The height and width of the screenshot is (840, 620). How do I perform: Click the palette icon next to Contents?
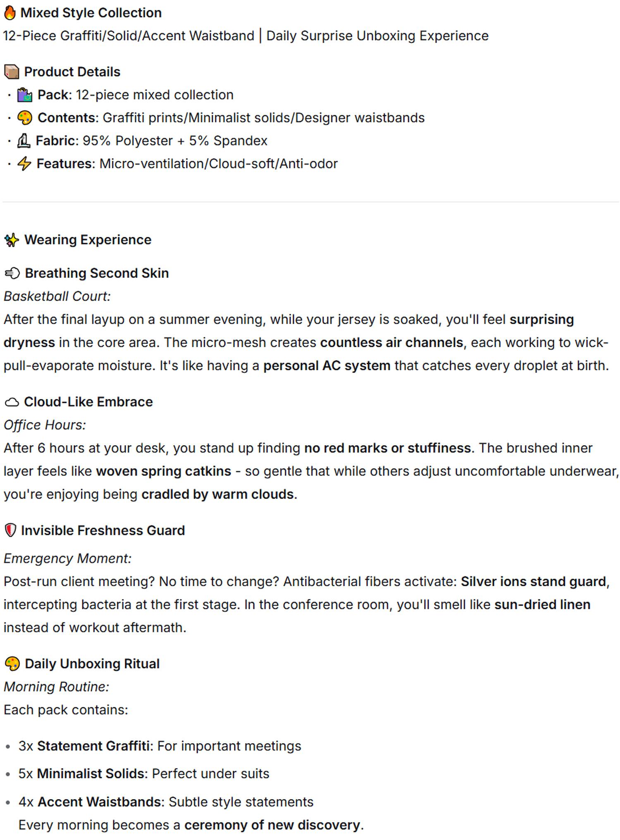click(24, 118)
